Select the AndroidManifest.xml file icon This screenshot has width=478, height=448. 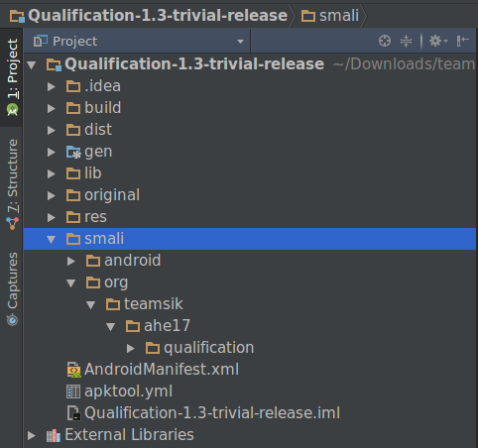point(74,370)
